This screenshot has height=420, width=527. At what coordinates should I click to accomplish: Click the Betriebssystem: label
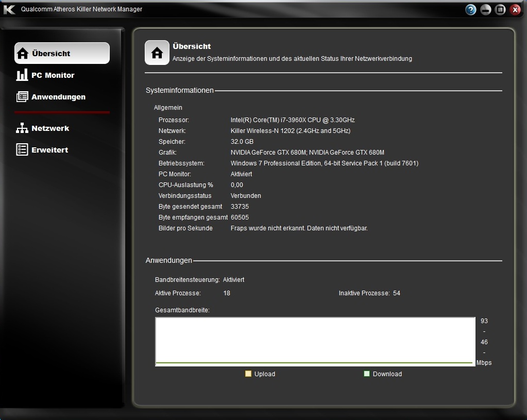[181, 163]
